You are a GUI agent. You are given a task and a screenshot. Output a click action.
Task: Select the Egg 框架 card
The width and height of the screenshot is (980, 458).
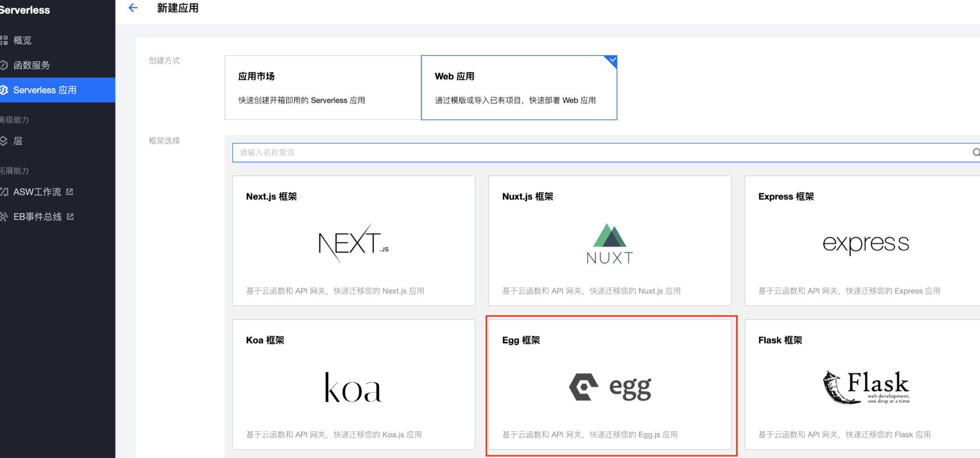pos(610,385)
